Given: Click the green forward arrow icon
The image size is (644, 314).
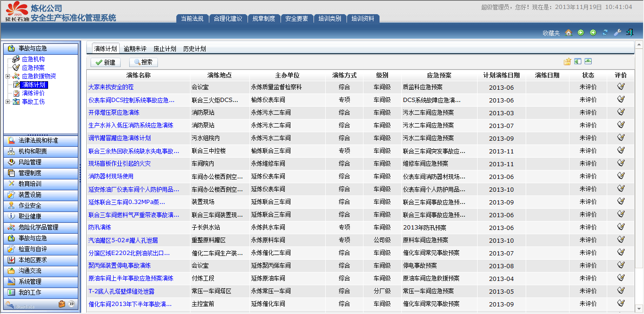Looking at the screenshot, I should coord(593,33).
